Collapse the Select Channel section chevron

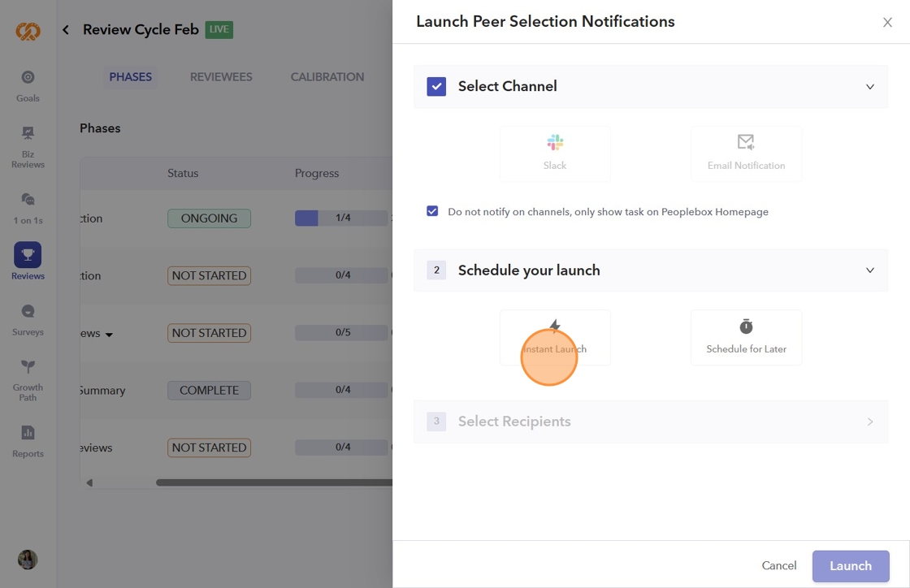[x=870, y=87]
